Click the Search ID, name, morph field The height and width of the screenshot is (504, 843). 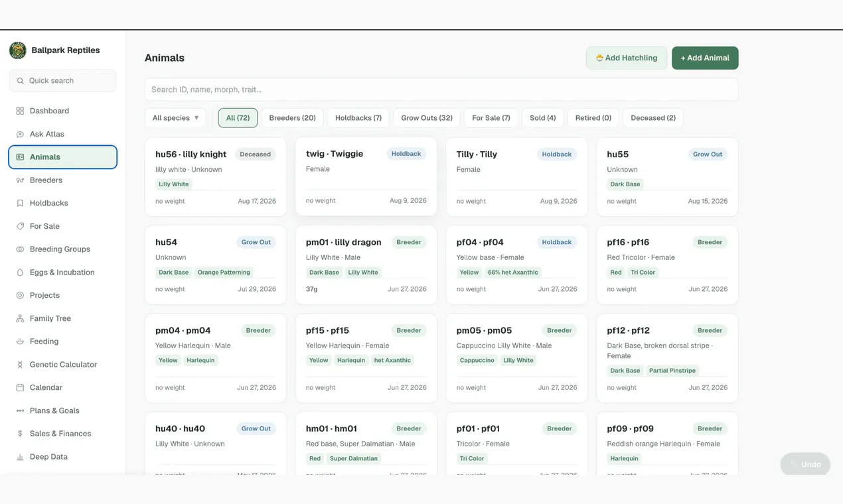441,90
